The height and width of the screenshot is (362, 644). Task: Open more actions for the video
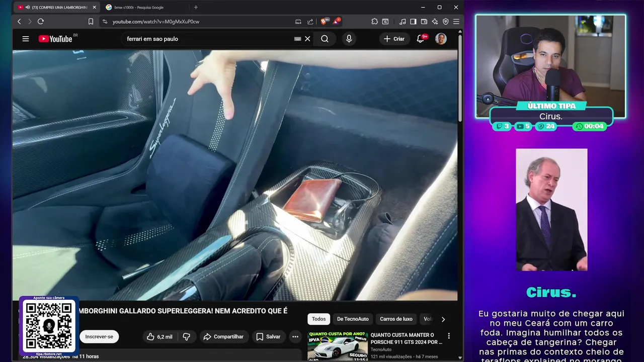(295, 337)
